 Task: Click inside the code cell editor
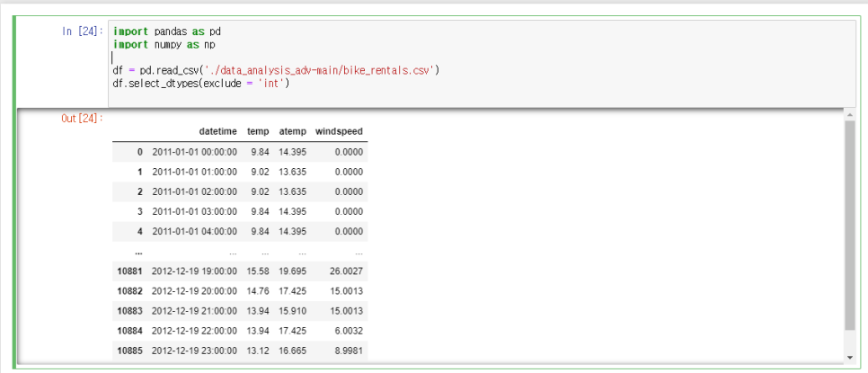coord(482,63)
